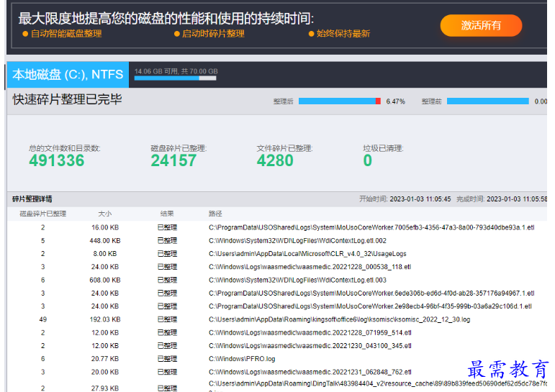555x392 pixels.
Task: Click the 8.00 KB size cell
Action: (x=105, y=254)
